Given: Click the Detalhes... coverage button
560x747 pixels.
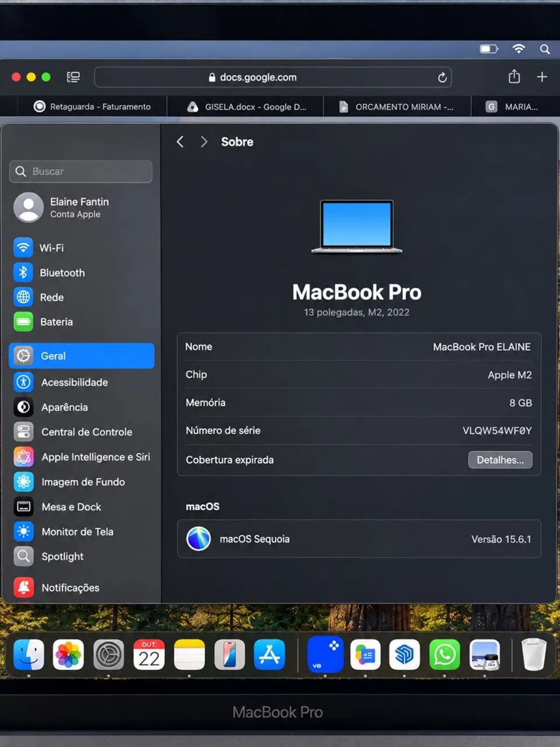Looking at the screenshot, I should tap(501, 460).
